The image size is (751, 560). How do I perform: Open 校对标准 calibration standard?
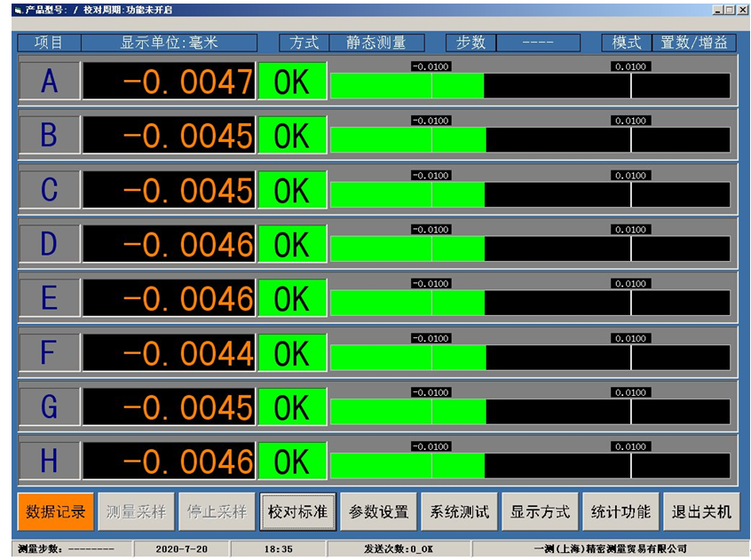(x=297, y=512)
